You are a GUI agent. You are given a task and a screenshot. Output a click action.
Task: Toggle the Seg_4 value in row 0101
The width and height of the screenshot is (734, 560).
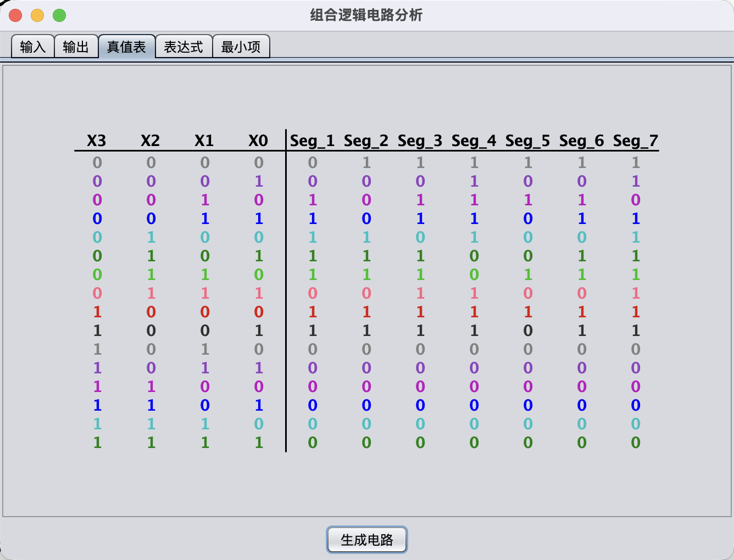474,256
